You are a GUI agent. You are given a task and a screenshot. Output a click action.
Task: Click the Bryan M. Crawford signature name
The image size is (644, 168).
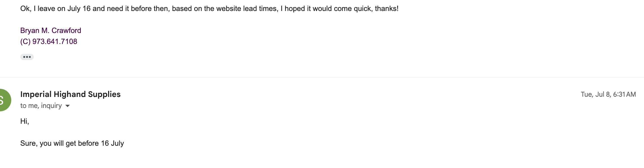coord(51,30)
